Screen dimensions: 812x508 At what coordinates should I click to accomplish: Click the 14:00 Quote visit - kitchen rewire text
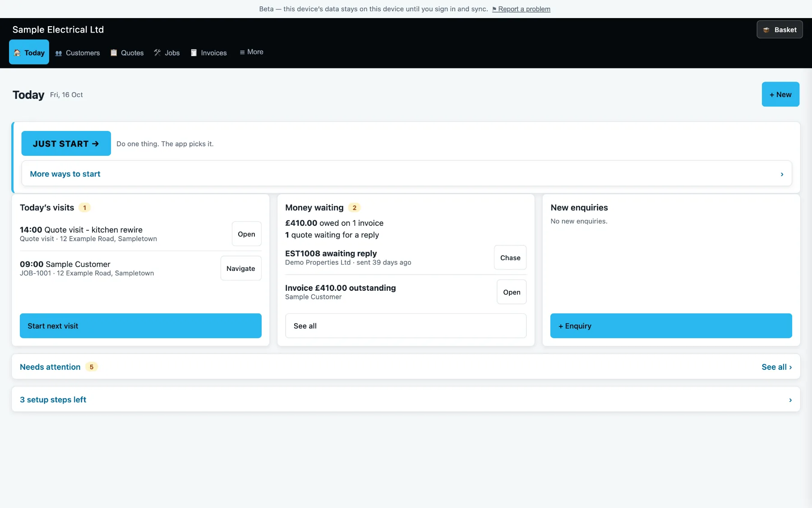click(x=81, y=229)
